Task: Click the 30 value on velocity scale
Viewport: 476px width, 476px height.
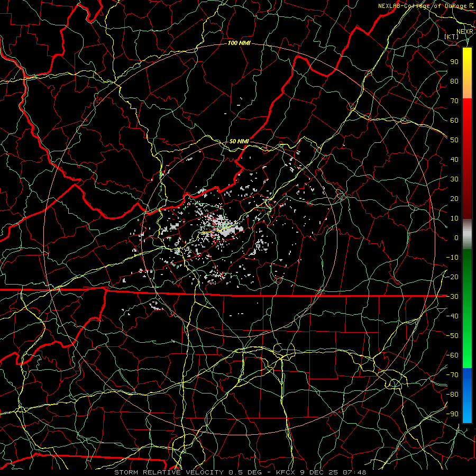Action: click(x=454, y=179)
